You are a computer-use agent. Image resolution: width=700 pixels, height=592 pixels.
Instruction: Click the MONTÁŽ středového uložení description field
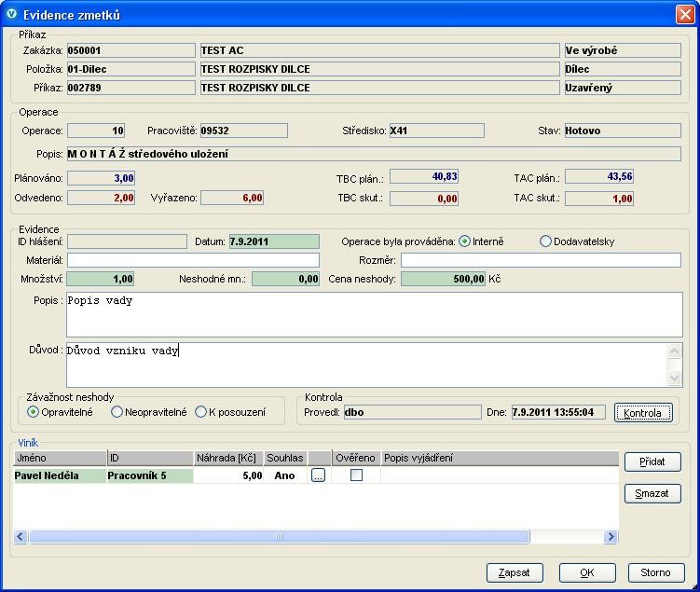pos(374,154)
